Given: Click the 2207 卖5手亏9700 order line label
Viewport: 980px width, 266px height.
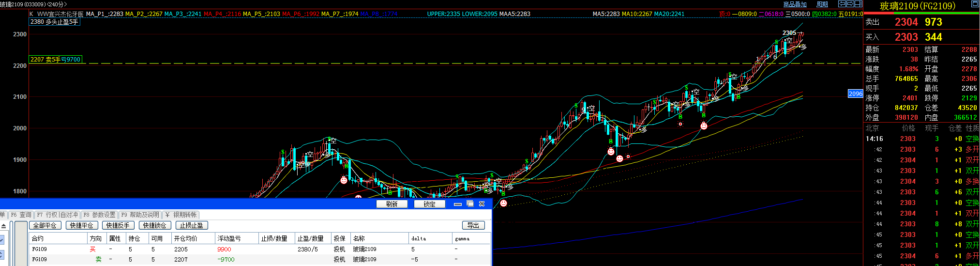Looking at the screenshot, I should point(56,60).
